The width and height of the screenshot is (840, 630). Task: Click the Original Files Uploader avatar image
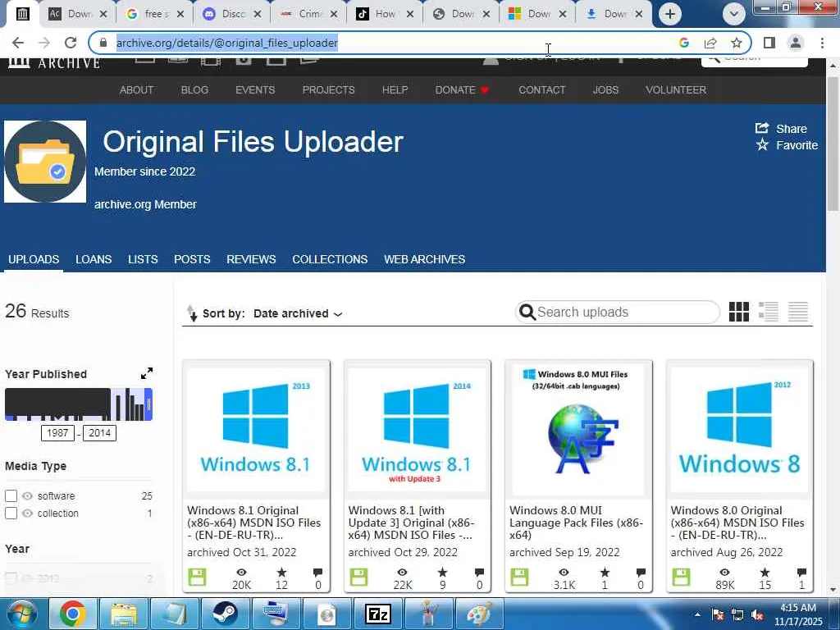click(45, 162)
